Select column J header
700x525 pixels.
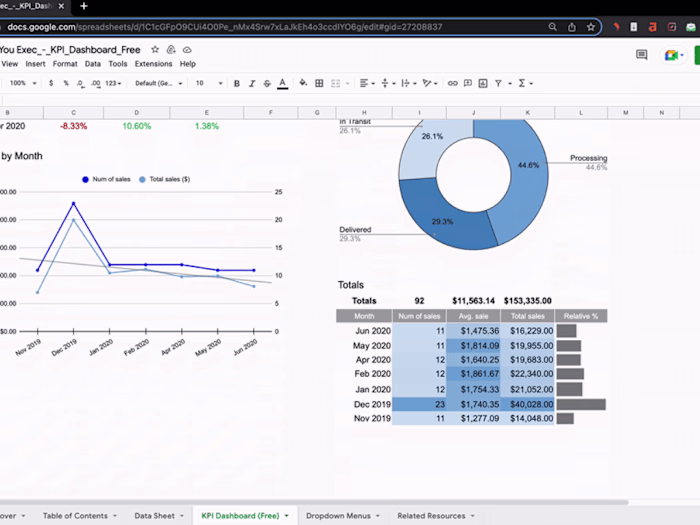point(473,112)
